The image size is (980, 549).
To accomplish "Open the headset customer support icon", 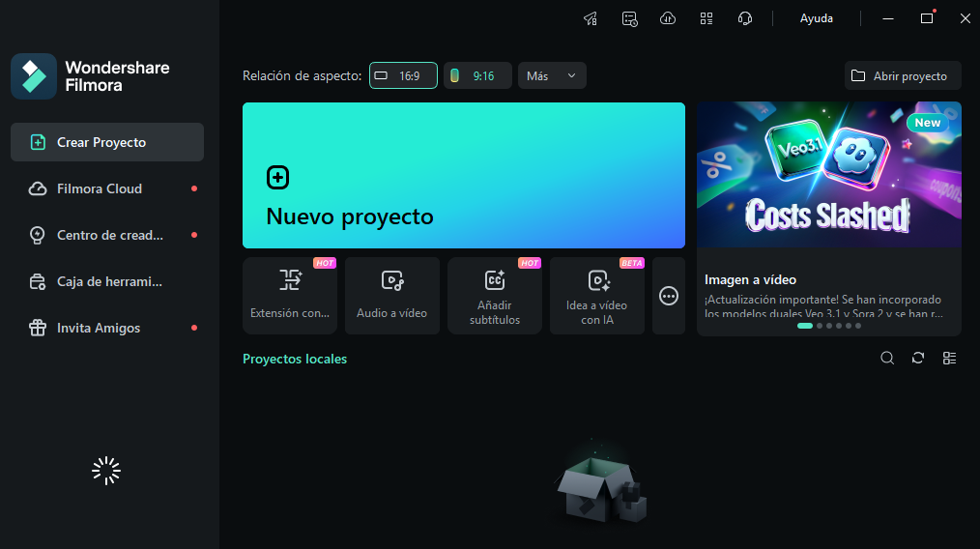I will [745, 18].
